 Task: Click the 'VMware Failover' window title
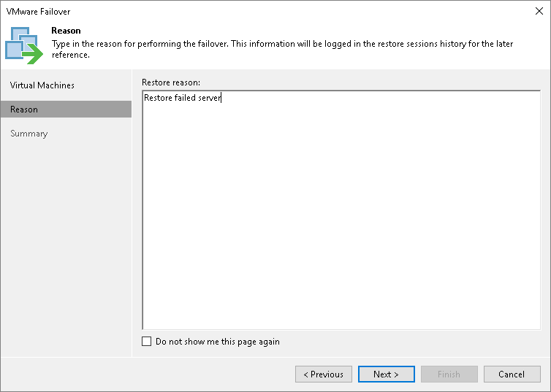click(38, 12)
